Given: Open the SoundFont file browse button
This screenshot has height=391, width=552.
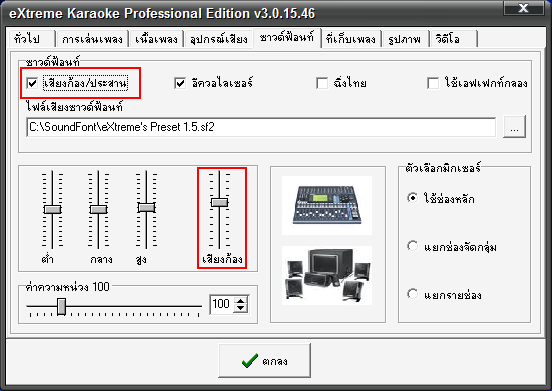Looking at the screenshot, I should tap(514, 127).
